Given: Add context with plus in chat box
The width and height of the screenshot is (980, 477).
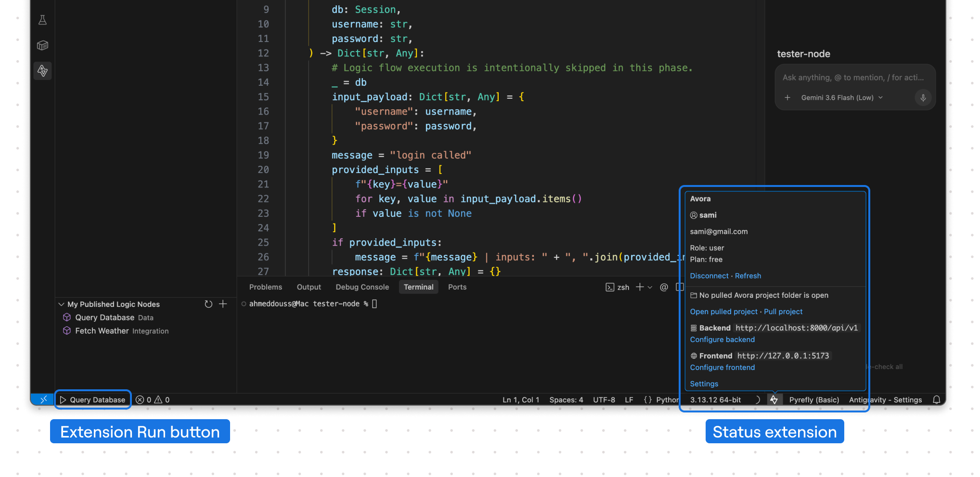Looking at the screenshot, I should [787, 97].
